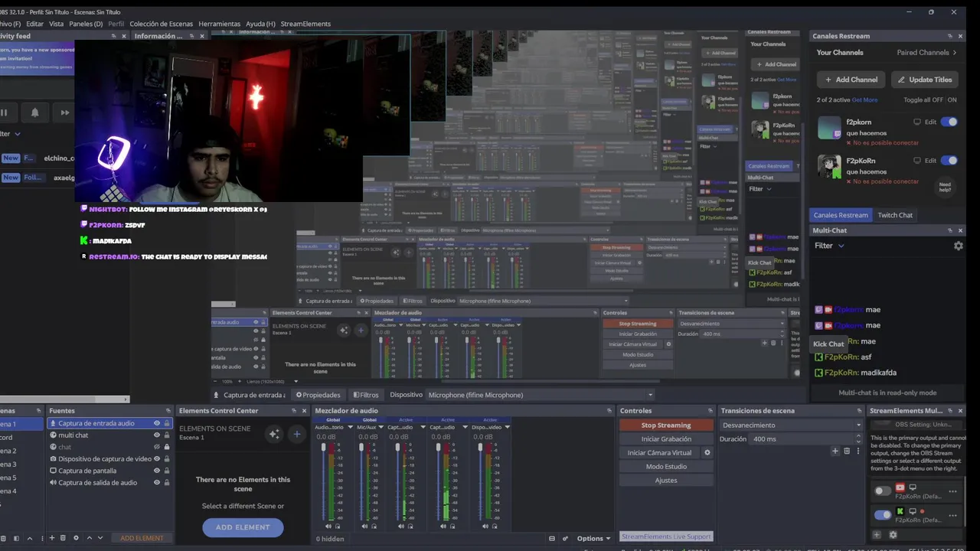Screen dimensions: 980x551
Task: Switch to the Twitch Chat tab
Action: pyautogui.click(x=895, y=215)
